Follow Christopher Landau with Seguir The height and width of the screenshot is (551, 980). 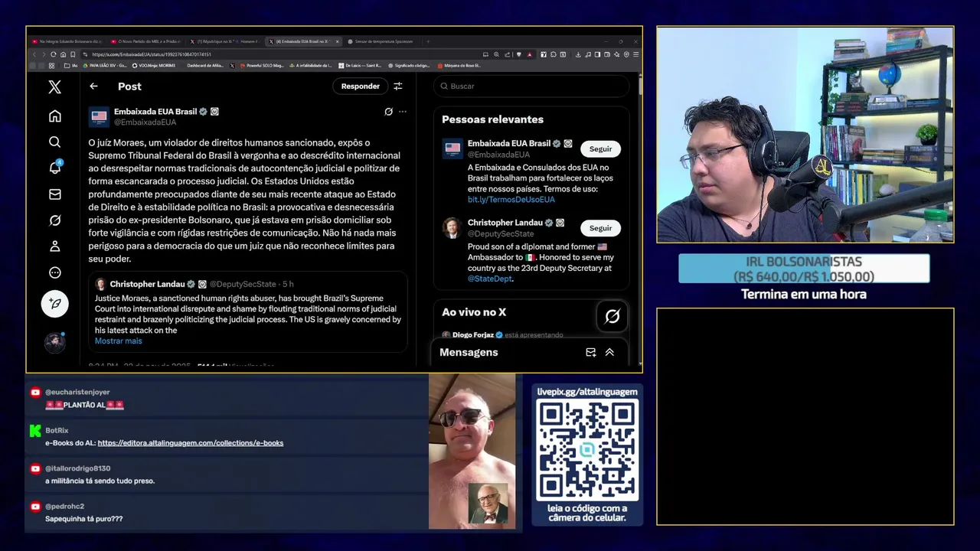point(600,228)
